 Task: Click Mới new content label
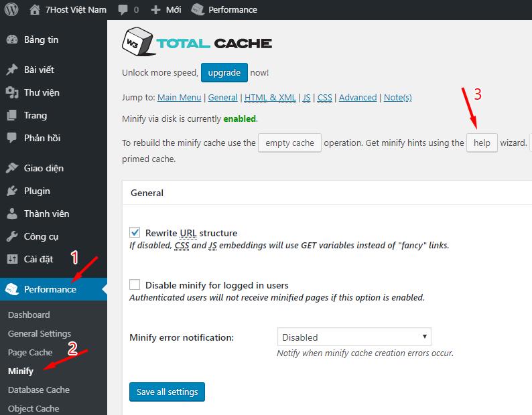pos(174,10)
